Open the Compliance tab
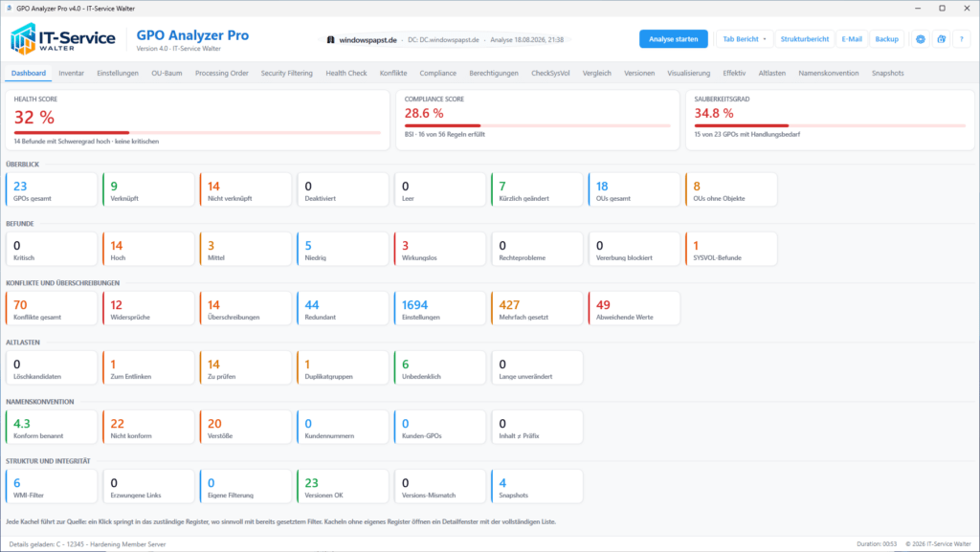Screen dimensions: 980x552 (x=438, y=73)
